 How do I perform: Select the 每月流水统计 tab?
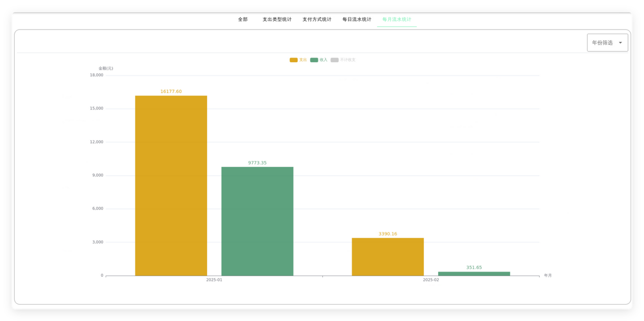[x=396, y=19]
